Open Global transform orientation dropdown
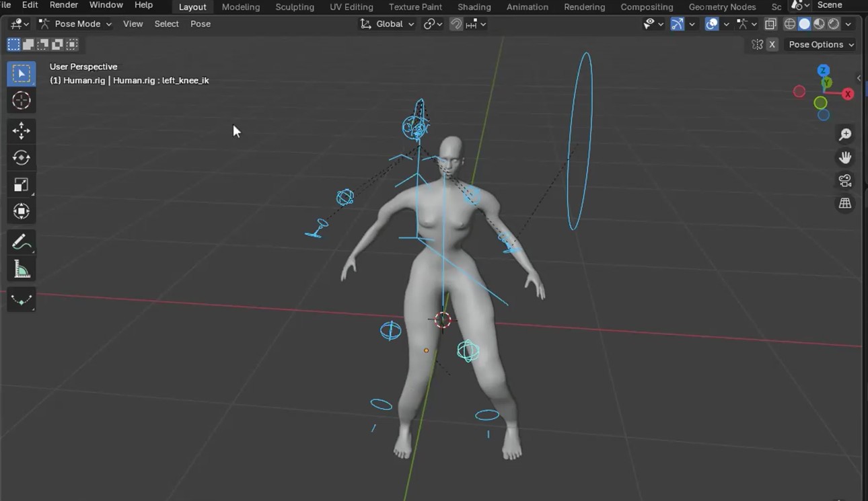868x501 pixels. pyautogui.click(x=388, y=24)
